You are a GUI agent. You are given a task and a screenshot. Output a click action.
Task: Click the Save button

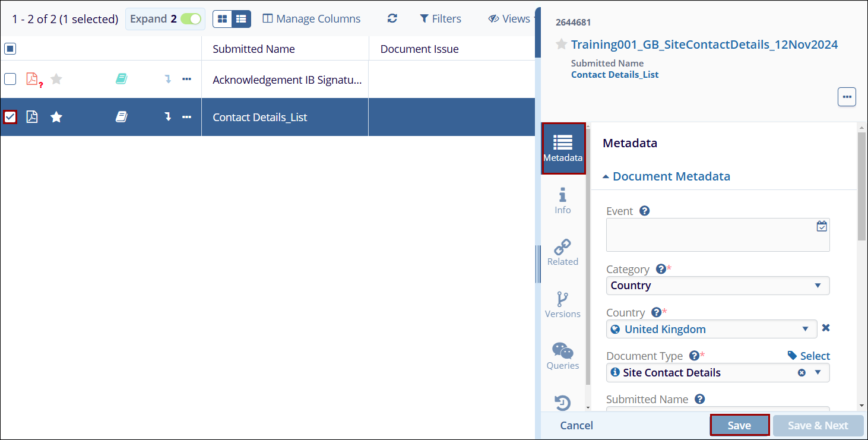coord(739,425)
